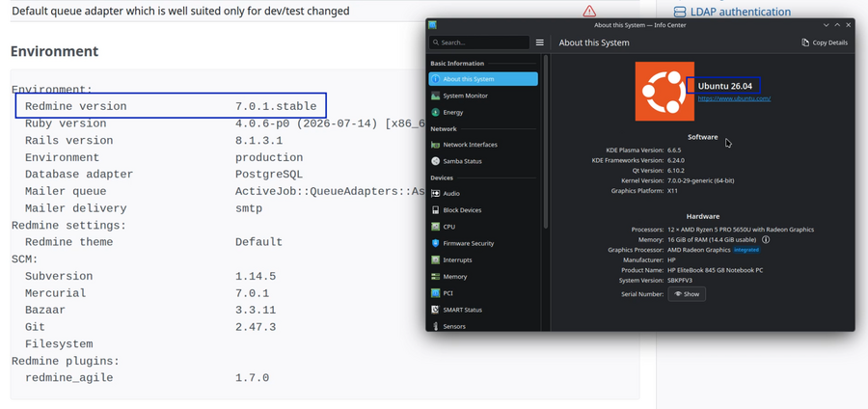Click the Memory icon in sidebar
Viewport: 868px width, 409px height.
point(436,277)
